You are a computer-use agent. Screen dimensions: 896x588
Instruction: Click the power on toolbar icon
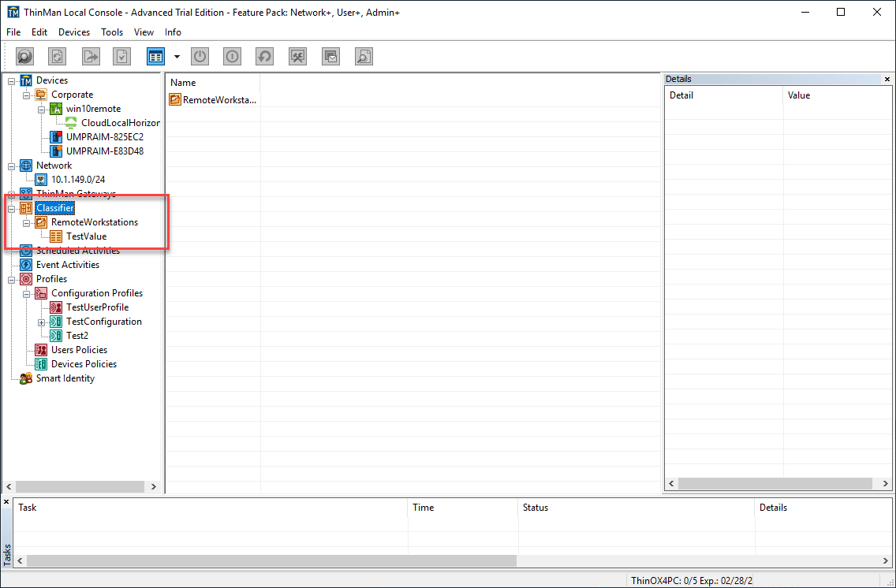(232, 57)
